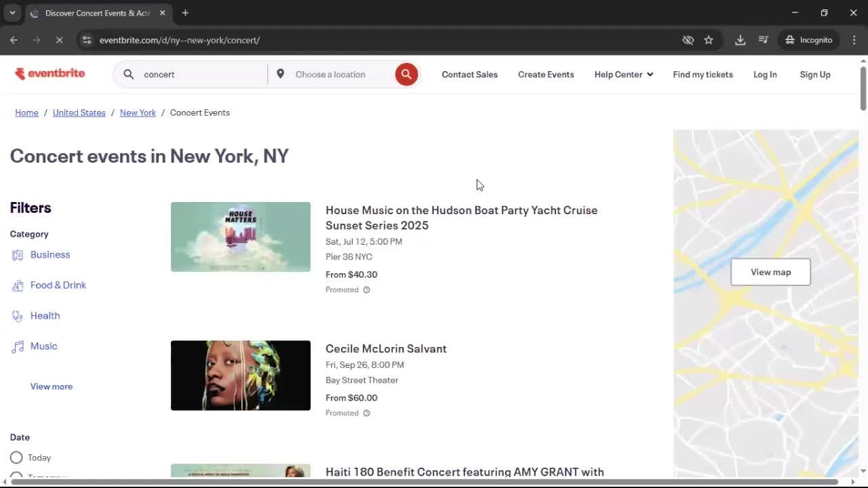Open browser downloads icon
Viewport: 868px width, 488px height.
click(x=741, y=40)
